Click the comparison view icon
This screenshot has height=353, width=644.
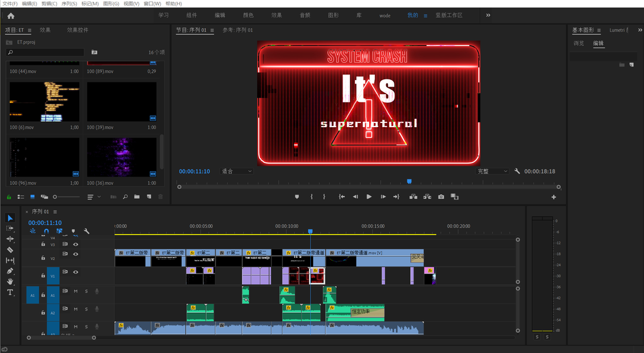pos(454,197)
